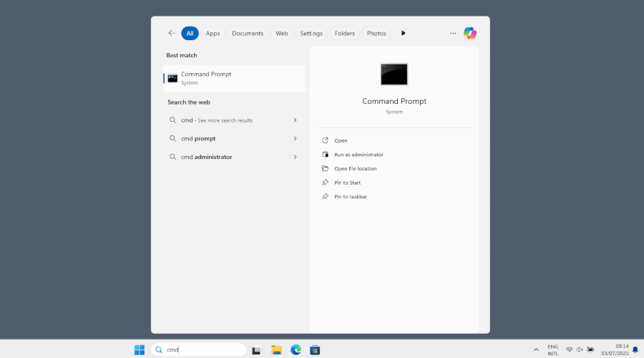644x358 pixels.
Task: Click the ENG INTL language indicator
Action: click(553, 350)
